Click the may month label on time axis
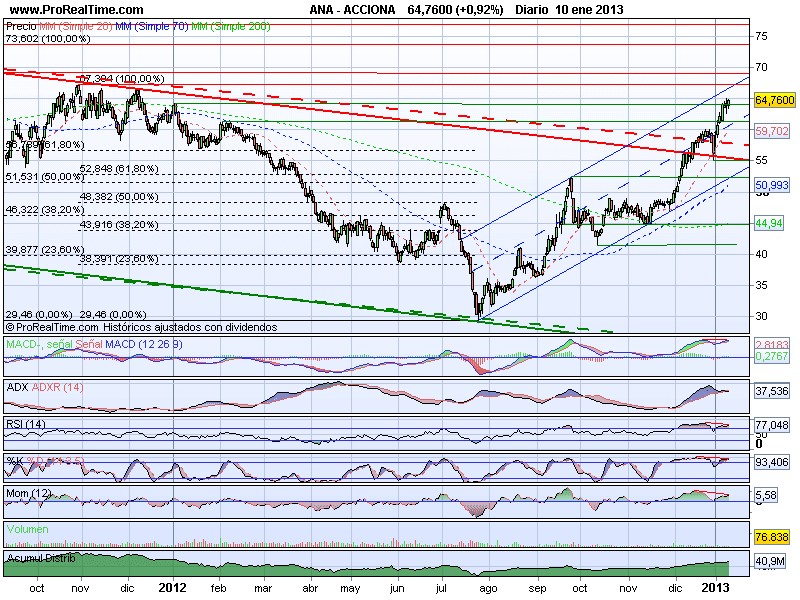 tap(351, 588)
